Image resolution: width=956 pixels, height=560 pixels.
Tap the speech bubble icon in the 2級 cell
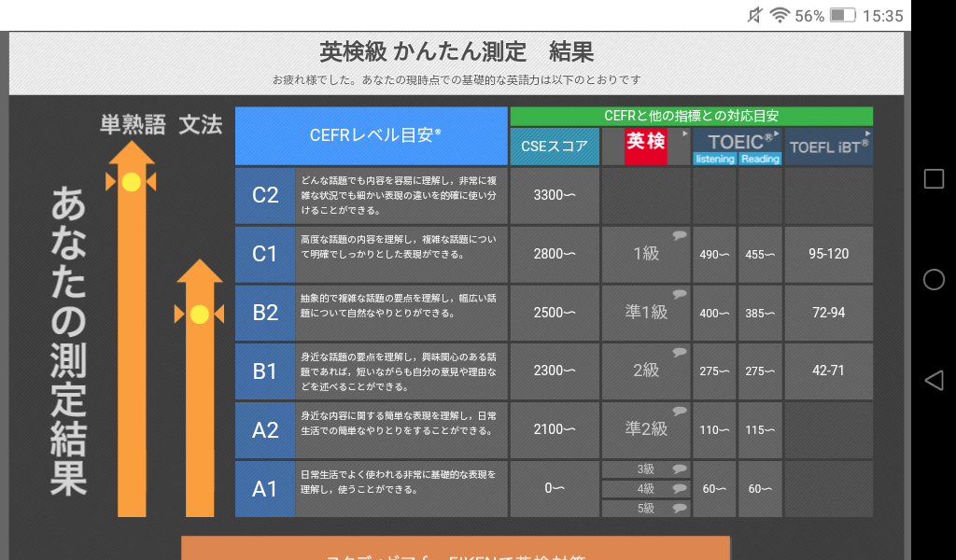679,353
